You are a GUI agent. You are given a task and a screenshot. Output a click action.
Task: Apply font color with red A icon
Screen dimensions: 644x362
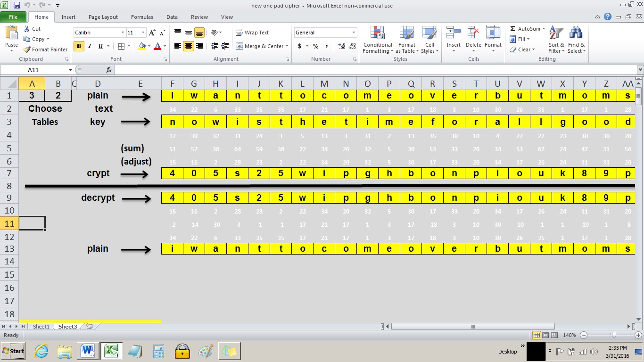(x=157, y=46)
